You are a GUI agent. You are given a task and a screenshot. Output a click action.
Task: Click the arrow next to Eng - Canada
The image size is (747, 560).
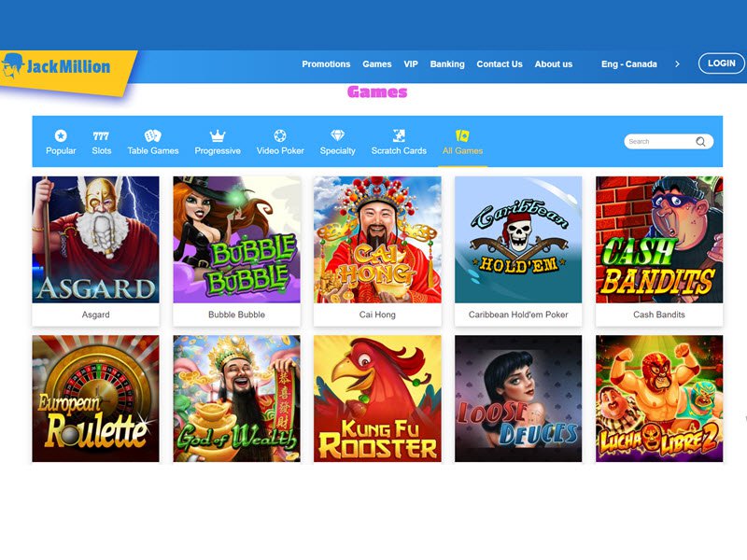click(677, 64)
